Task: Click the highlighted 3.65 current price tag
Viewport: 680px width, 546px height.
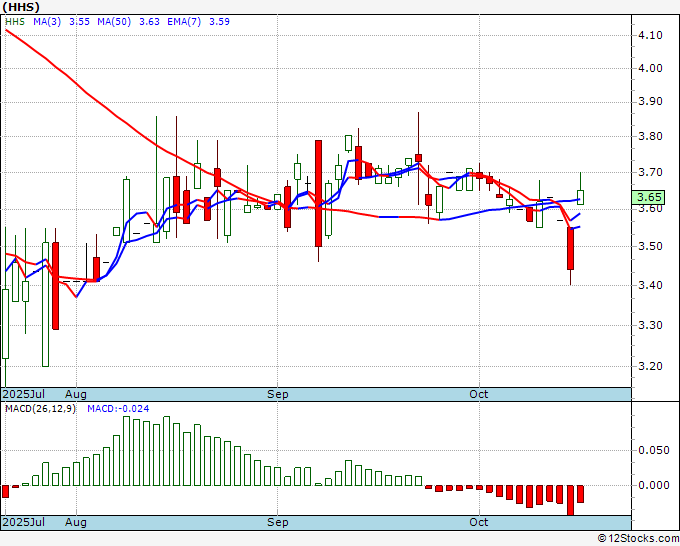Action: [648, 197]
